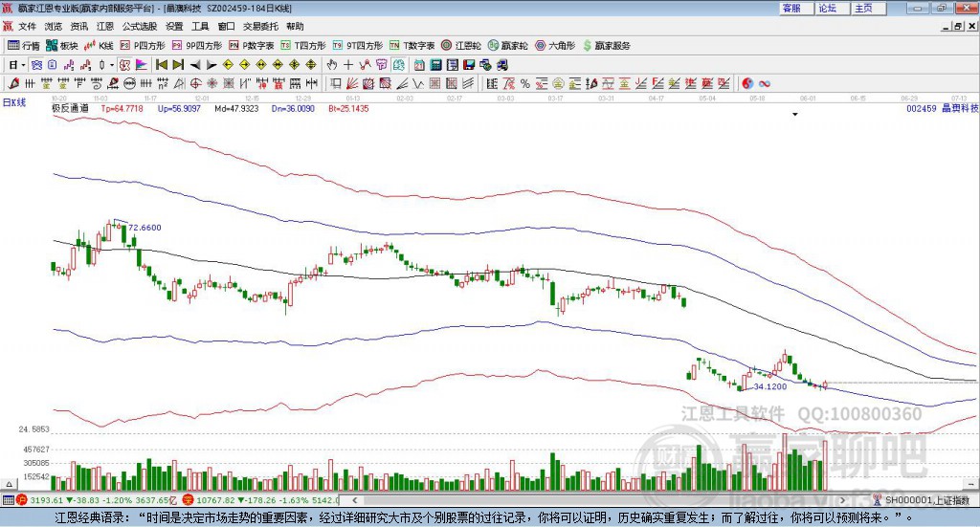Open the T四方形 tool
Image resolution: width=980 pixels, height=527 pixels.
pos(303,46)
